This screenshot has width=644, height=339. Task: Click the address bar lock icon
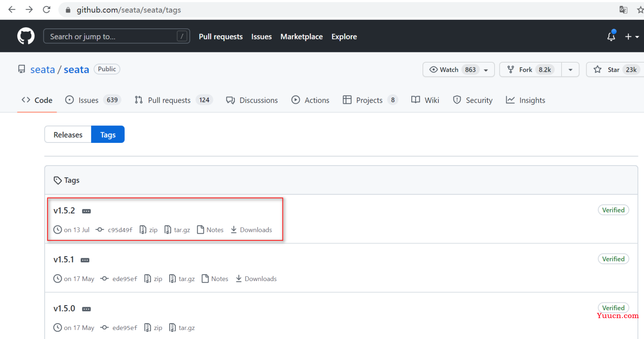tap(67, 10)
